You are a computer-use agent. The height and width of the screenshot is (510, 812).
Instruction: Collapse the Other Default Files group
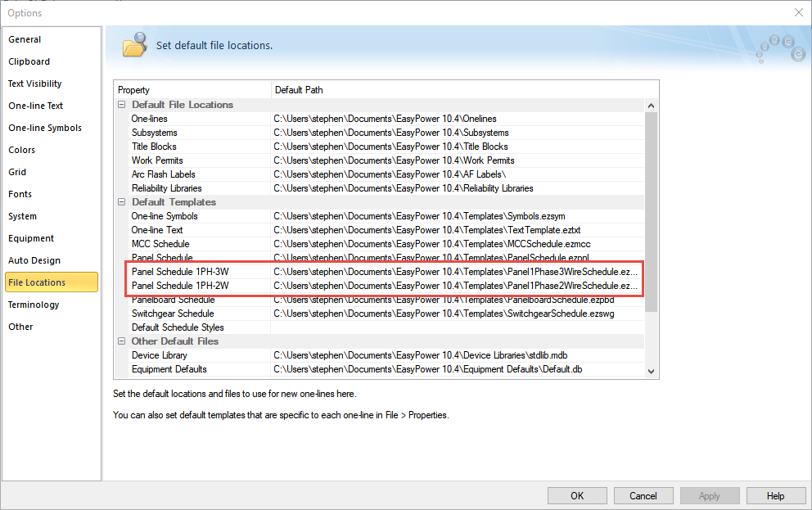122,341
